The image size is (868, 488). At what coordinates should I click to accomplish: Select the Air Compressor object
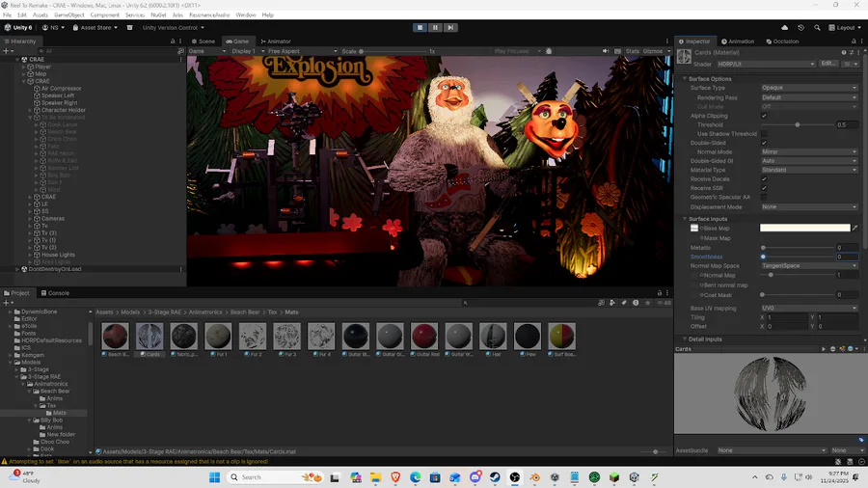[61, 89]
